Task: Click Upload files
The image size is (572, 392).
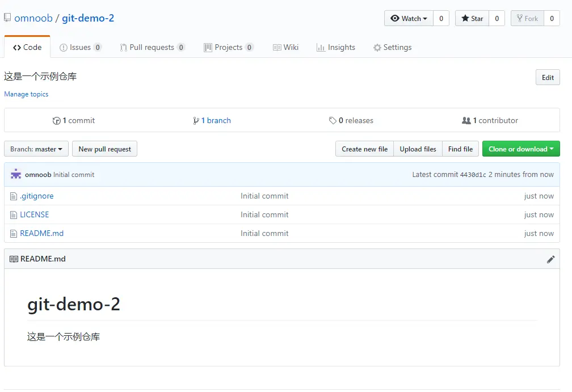Action: coord(418,149)
